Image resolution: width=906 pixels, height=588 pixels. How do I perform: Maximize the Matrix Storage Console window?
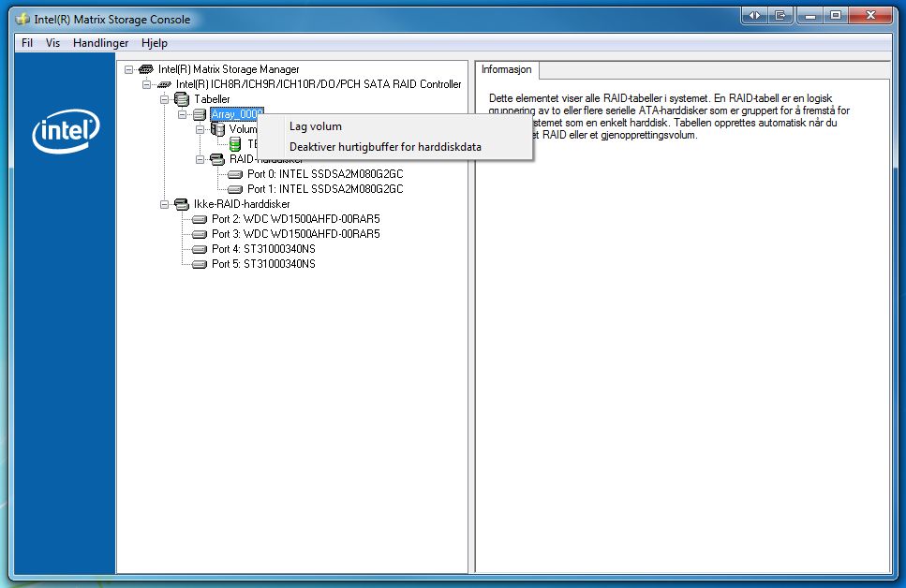pos(836,16)
